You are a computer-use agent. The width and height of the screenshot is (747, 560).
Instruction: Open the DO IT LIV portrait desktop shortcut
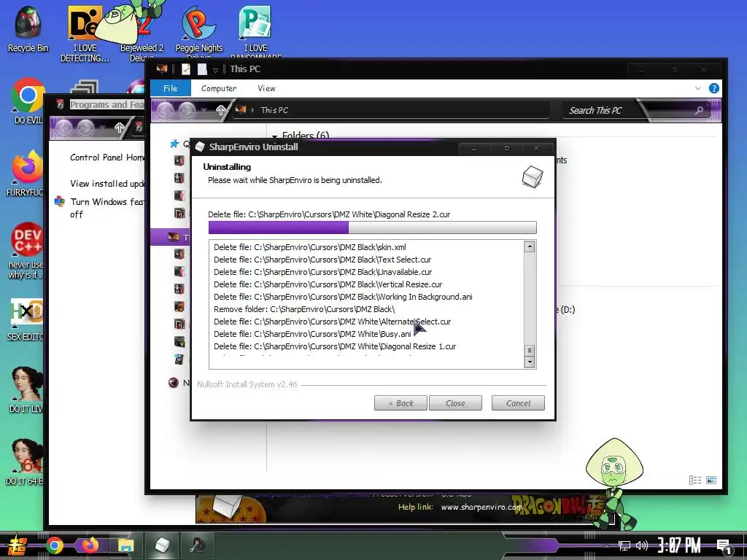27,389
